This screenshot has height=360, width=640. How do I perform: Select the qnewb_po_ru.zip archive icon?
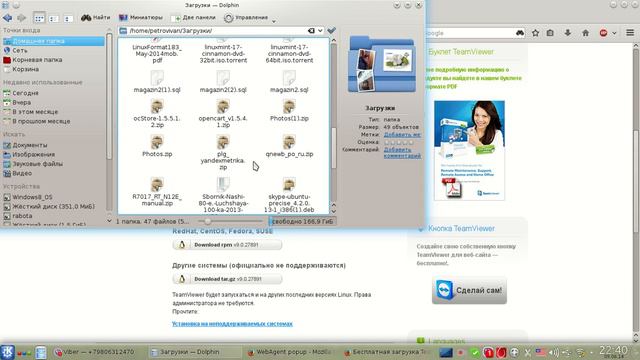pyautogui.click(x=289, y=142)
